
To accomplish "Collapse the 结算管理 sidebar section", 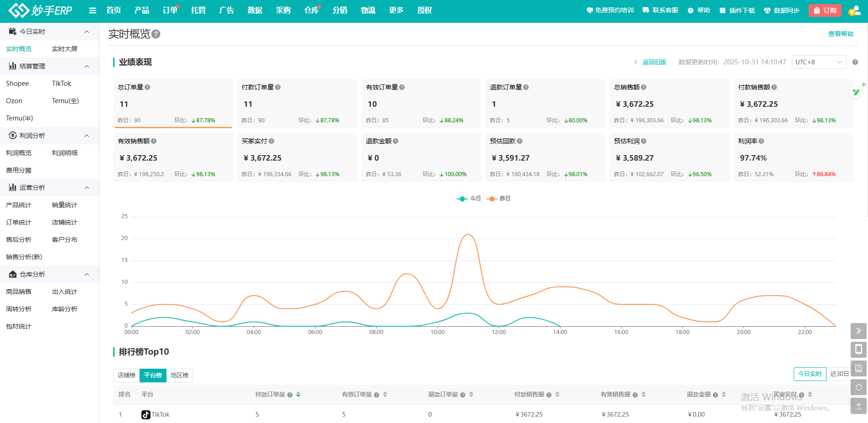I will (x=87, y=66).
